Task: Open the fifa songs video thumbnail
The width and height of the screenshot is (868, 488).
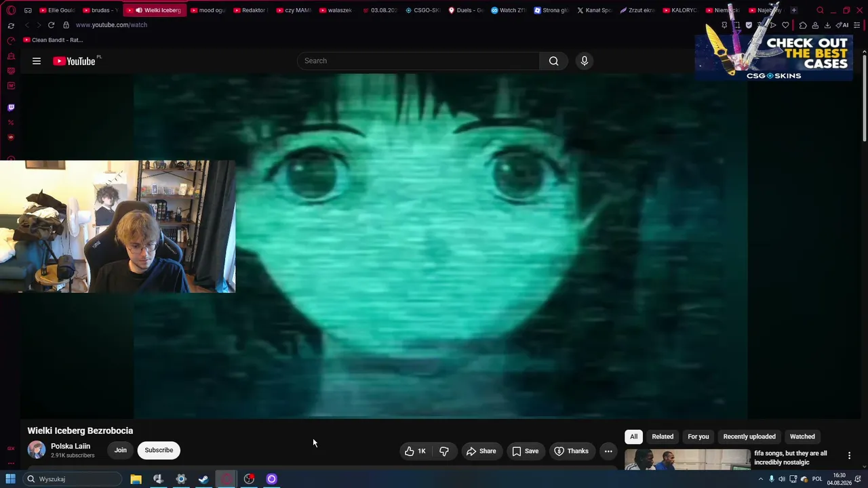Action: (688, 460)
